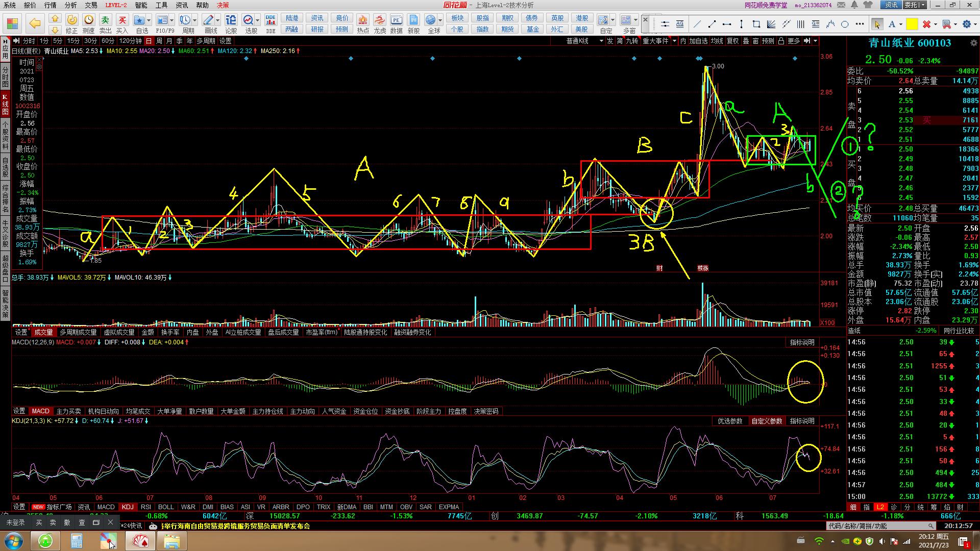Toggle the 复权 price adjustment button
Image resolution: width=980 pixels, height=551 pixels.
732,41
